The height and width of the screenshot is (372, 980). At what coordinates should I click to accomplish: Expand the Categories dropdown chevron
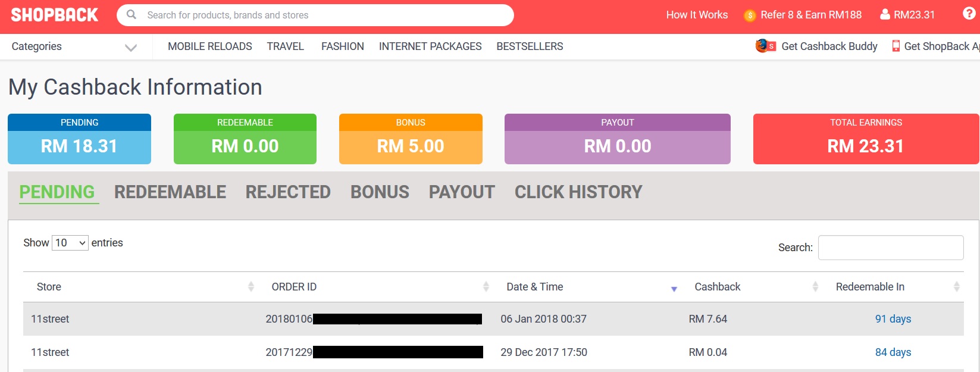pyautogui.click(x=131, y=48)
